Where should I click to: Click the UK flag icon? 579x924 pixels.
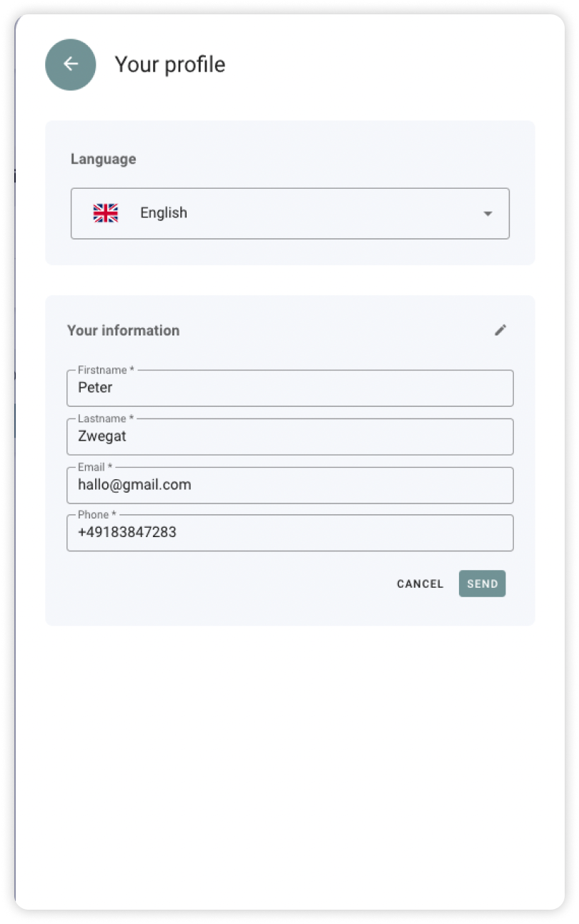tap(106, 212)
